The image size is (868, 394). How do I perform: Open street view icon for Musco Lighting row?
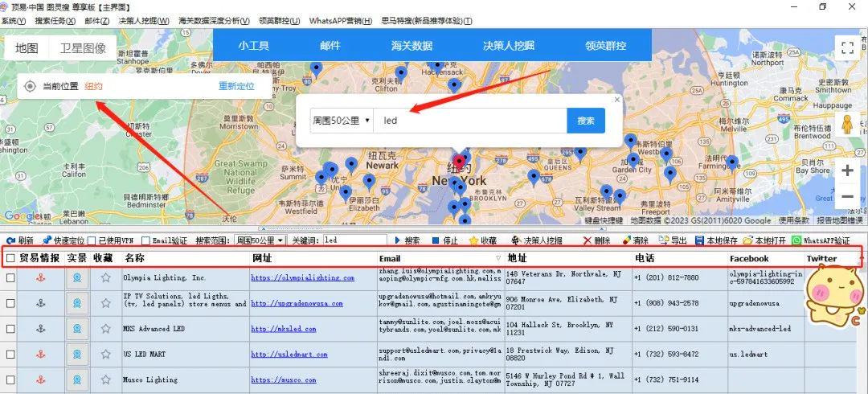(x=77, y=380)
